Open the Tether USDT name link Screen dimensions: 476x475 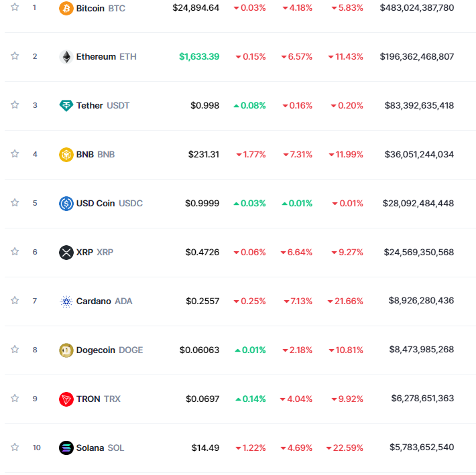point(103,106)
